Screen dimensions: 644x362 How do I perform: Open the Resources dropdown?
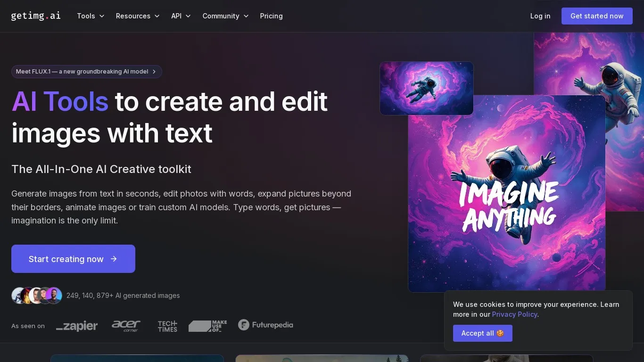tap(138, 16)
